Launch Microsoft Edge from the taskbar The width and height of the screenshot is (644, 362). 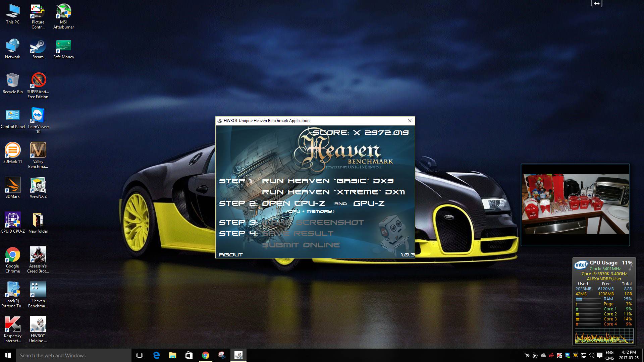(x=156, y=355)
